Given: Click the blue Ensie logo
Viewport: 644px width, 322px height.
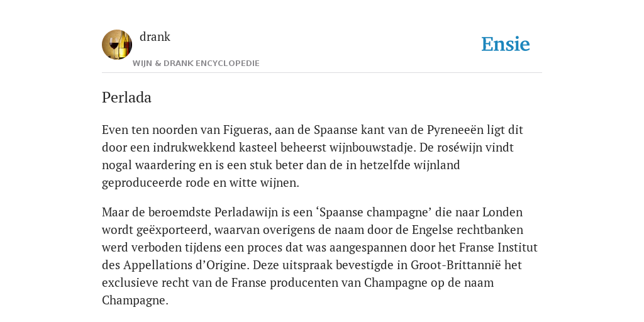Looking at the screenshot, I should (506, 44).
